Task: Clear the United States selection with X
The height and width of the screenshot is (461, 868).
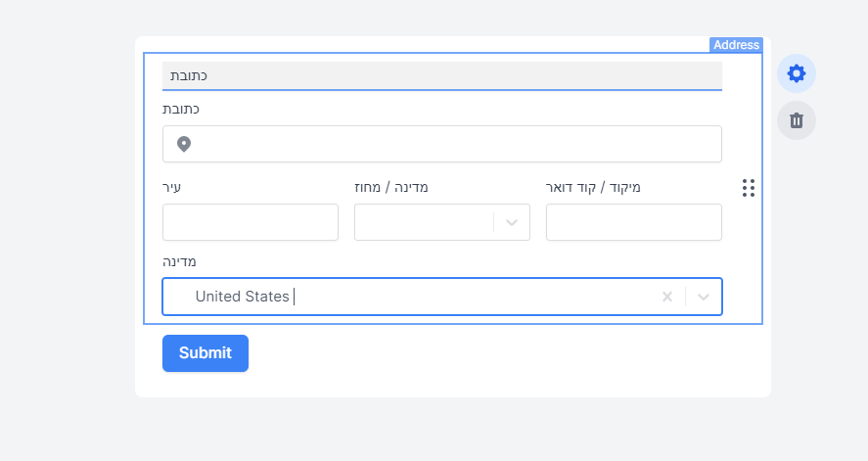Action: (667, 297)
